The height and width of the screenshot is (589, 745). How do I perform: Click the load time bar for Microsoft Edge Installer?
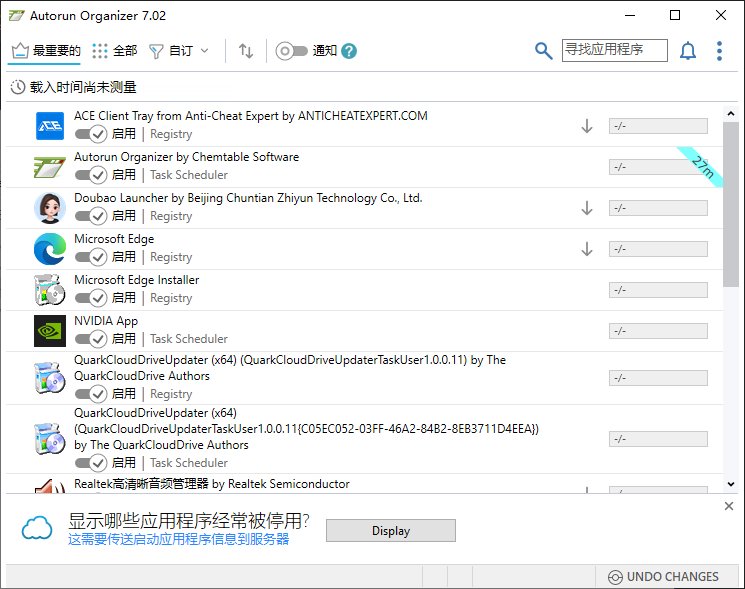(x=658, y=290)
